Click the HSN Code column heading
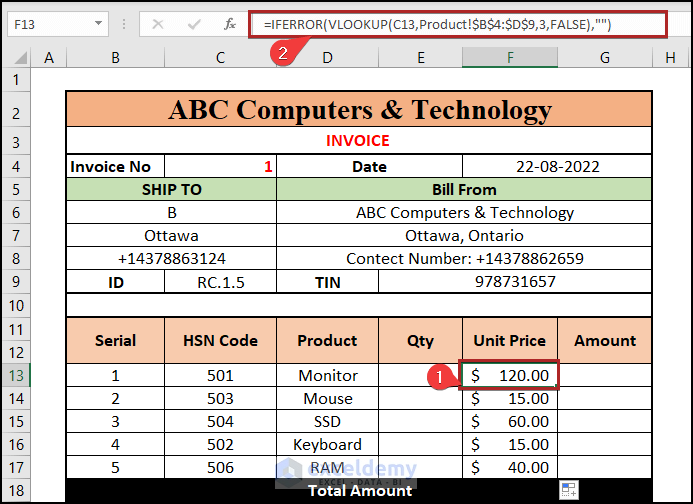 220,340
